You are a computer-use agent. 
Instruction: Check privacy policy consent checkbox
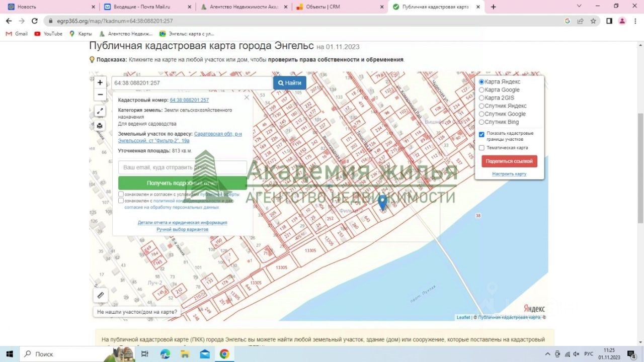tap(121, 201)
